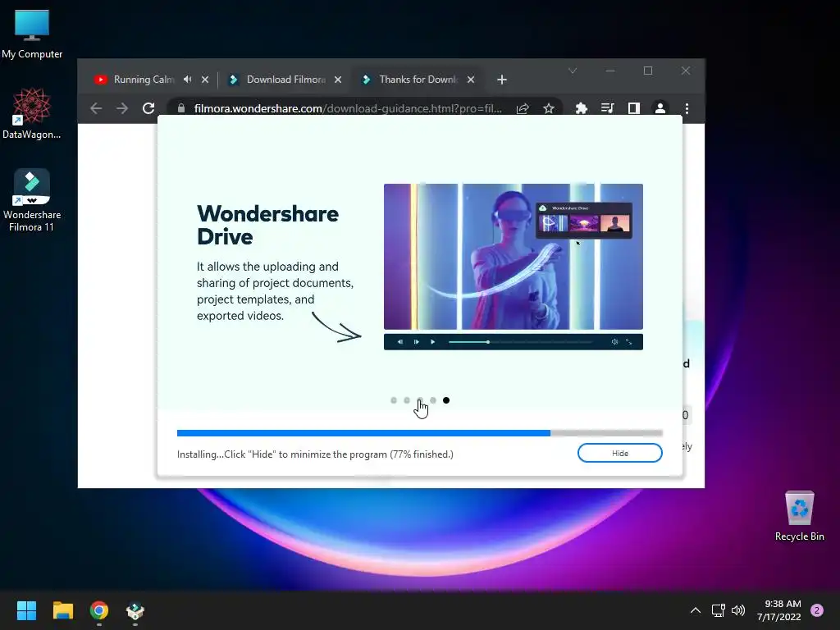Show hidden system tray icons

(x=696, y=610)
